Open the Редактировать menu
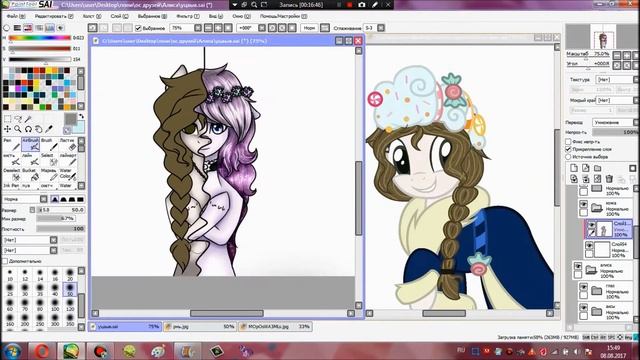The height and width of the screenshot is (360, 640). tap(54, 16)
